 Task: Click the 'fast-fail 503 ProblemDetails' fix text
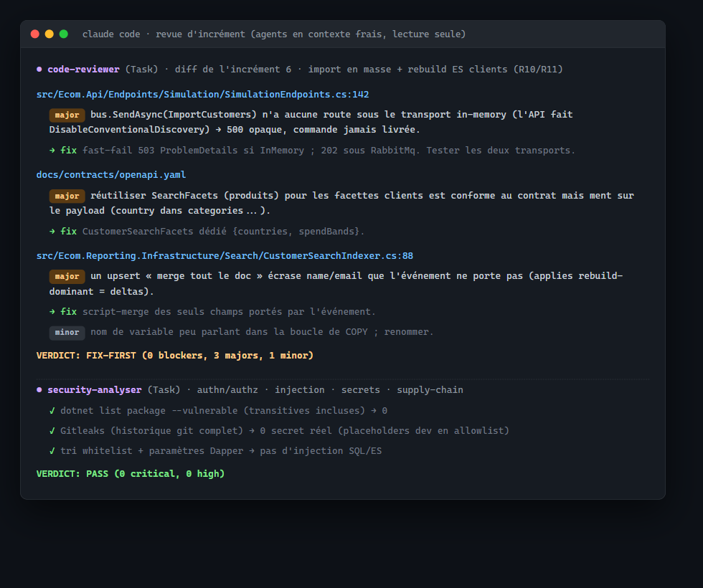(160, 150)
